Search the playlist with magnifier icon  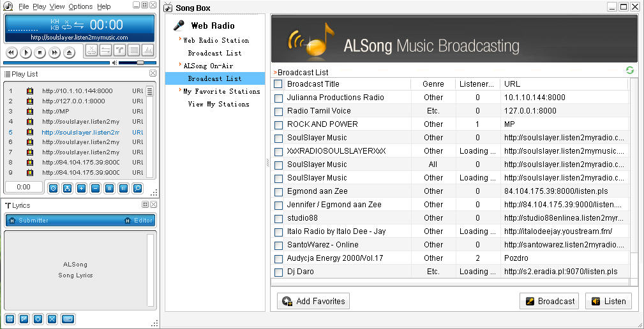138,188
